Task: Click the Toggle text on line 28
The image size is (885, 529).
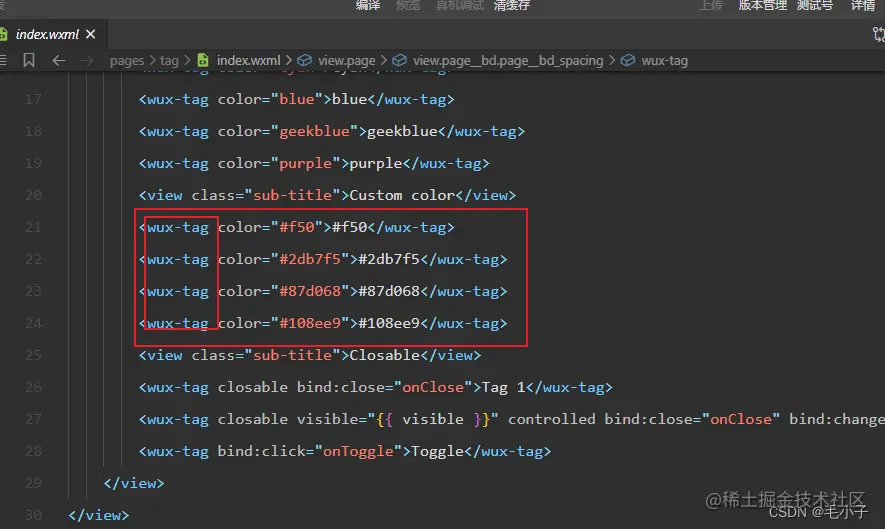Action: [x=437, y=452]
